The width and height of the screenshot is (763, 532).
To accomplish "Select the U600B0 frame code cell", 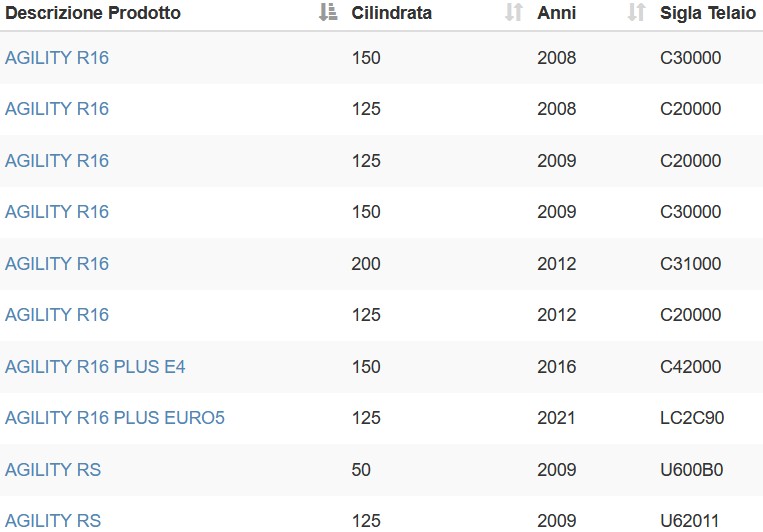I will [x=691, y=470].
